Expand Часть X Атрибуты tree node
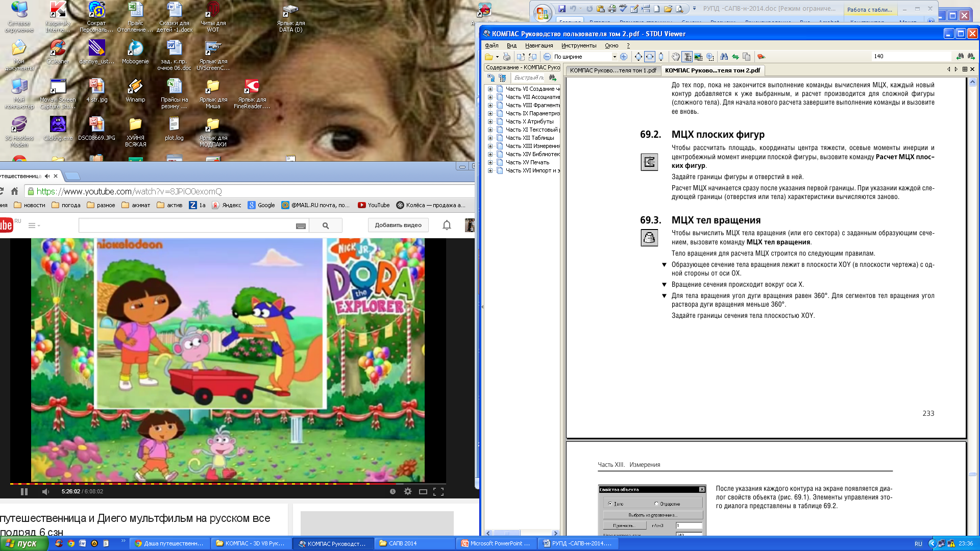Image resolution: width=980 pixels, height=551 pixels. pos(490,121)
